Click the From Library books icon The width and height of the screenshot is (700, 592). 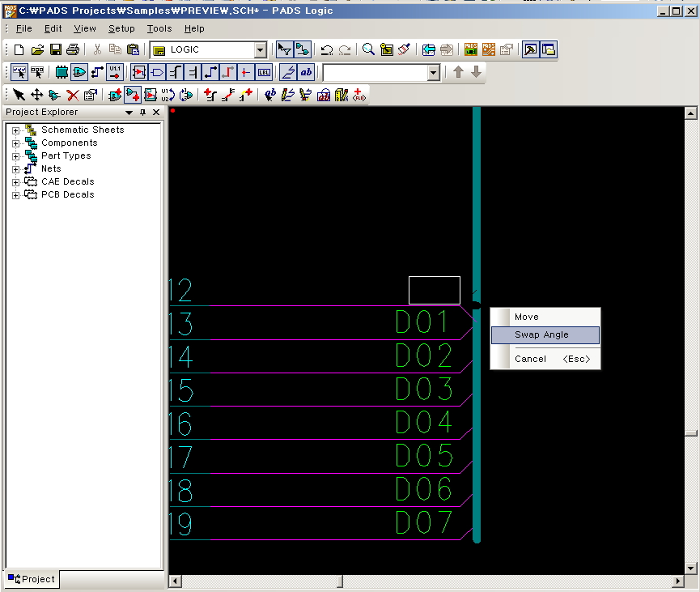[342, 95]
